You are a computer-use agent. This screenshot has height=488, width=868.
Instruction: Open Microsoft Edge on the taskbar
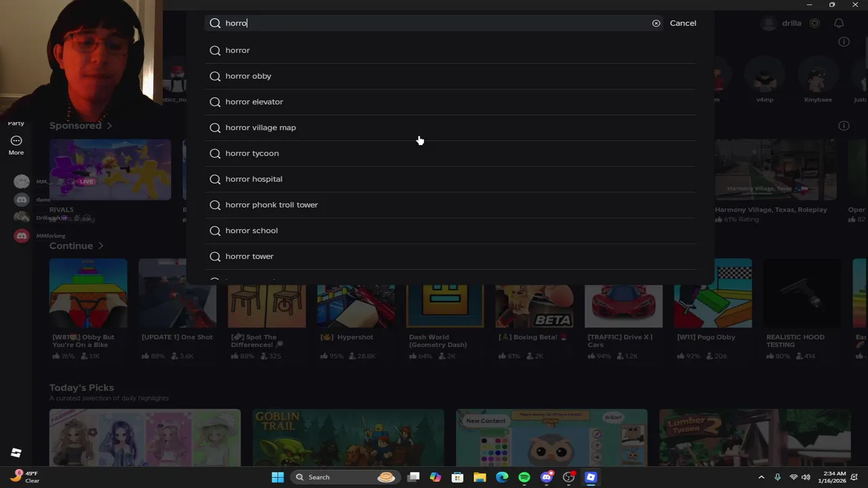[x=502, y=477]
